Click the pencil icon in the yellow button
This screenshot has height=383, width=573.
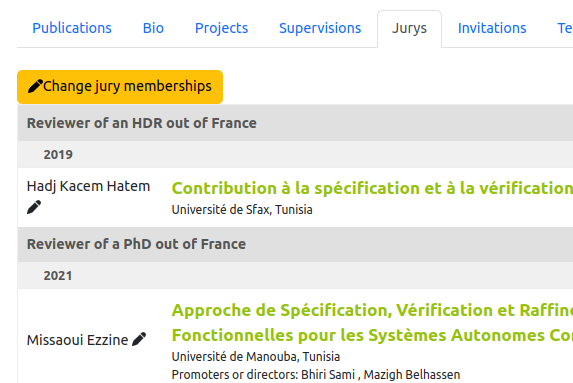coord(35,86)
